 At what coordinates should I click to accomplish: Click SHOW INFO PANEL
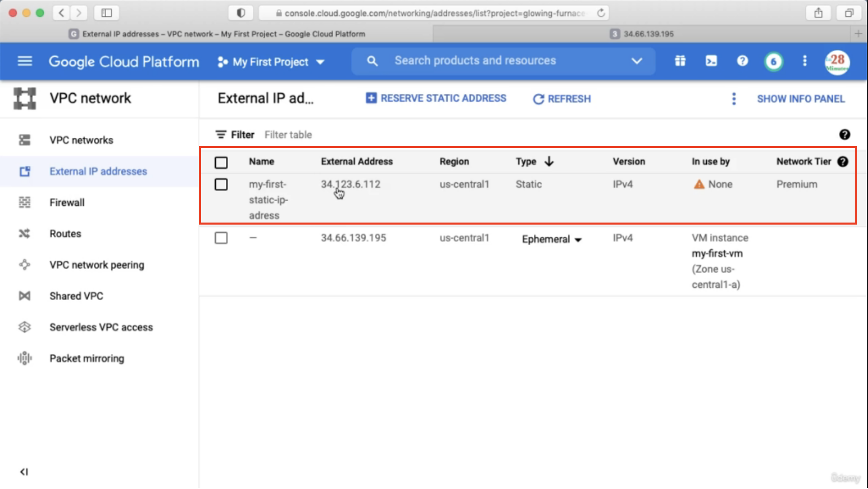(x=801, y=99)
